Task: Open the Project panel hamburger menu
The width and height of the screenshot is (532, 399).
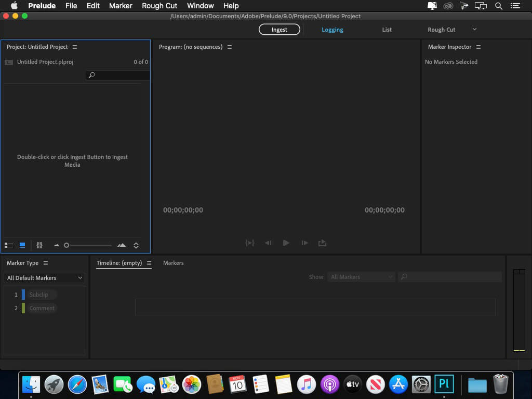Action: pyautogui.click(x=75, y=47)
